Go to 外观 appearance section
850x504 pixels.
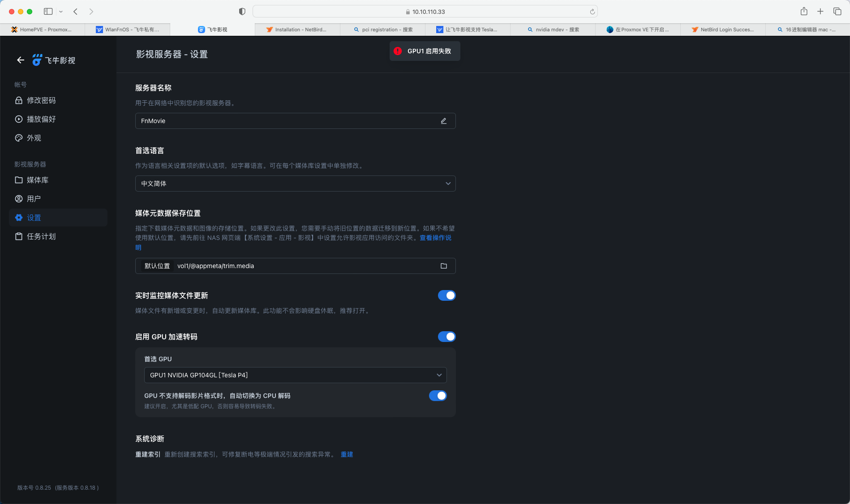(x=58, y=138)
